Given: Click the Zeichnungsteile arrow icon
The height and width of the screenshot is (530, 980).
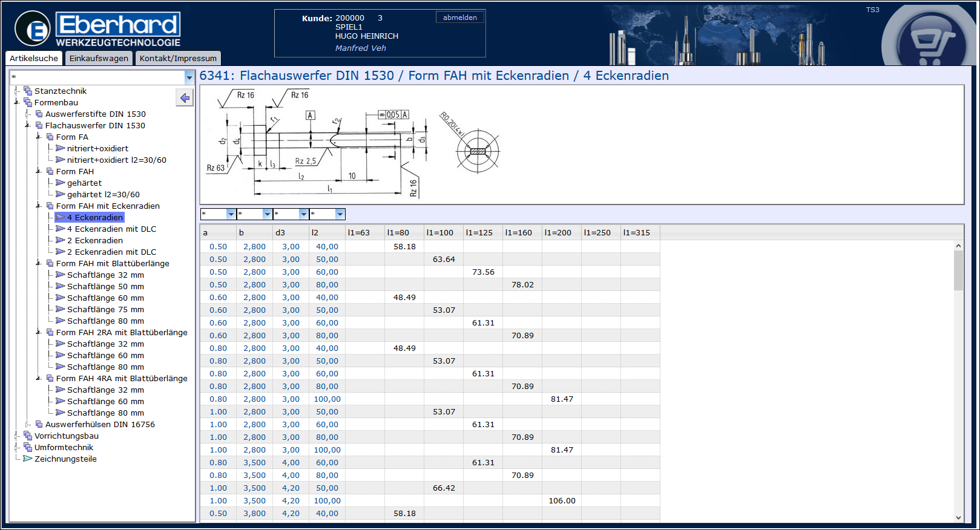Looking at the screenshot, I should coord(27,459).
